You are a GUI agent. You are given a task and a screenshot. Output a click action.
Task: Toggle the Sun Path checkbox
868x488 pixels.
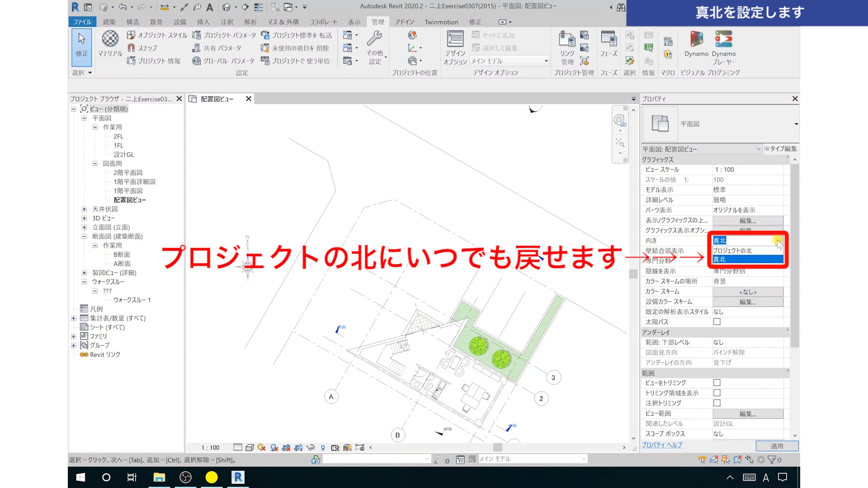[x=717, y=322]
